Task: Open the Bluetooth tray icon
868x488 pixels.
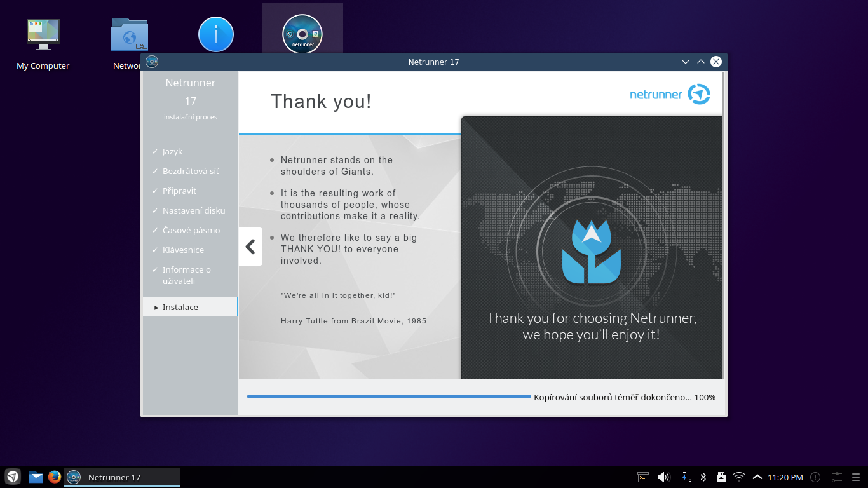Action: point(703,477)
